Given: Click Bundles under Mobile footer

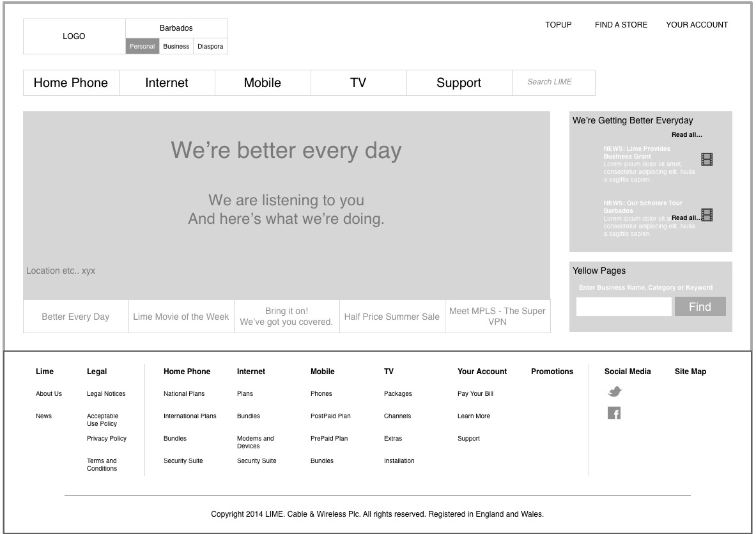Looking at the screenshot, I should (321, 460).
